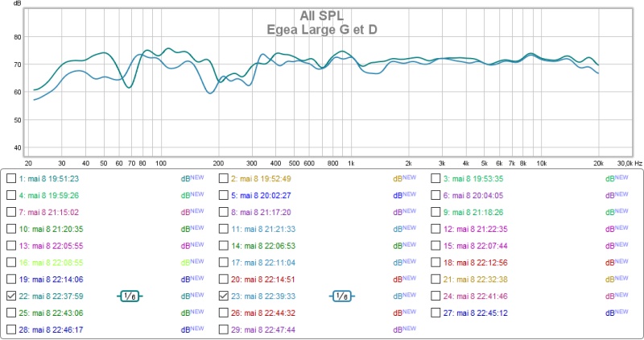Tick the checkbox for 4: mai 8 19:59:26
644x340 pixels.
pyautogui.click(x=11, y=195)
